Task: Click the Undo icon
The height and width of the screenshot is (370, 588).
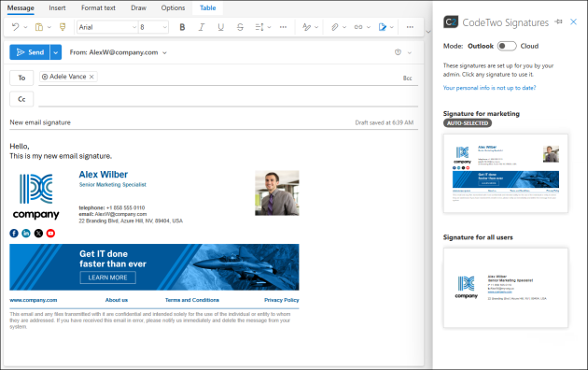Action: tap(15, 27)
